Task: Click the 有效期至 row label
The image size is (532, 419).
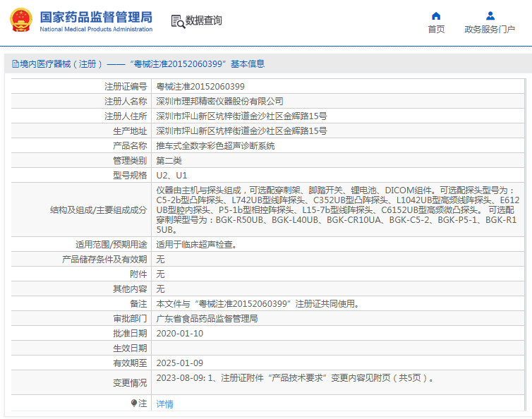Action: point(130,363)
